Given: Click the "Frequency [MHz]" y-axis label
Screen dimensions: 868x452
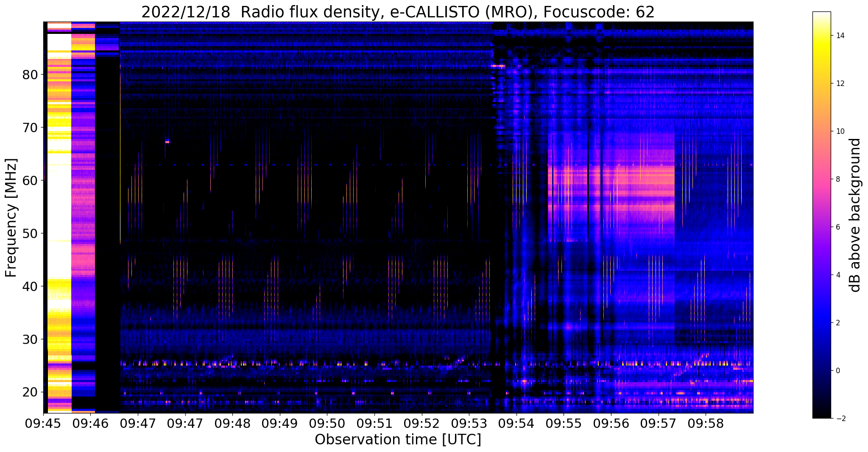Looking at the screenshot, I should click(11, 218).
